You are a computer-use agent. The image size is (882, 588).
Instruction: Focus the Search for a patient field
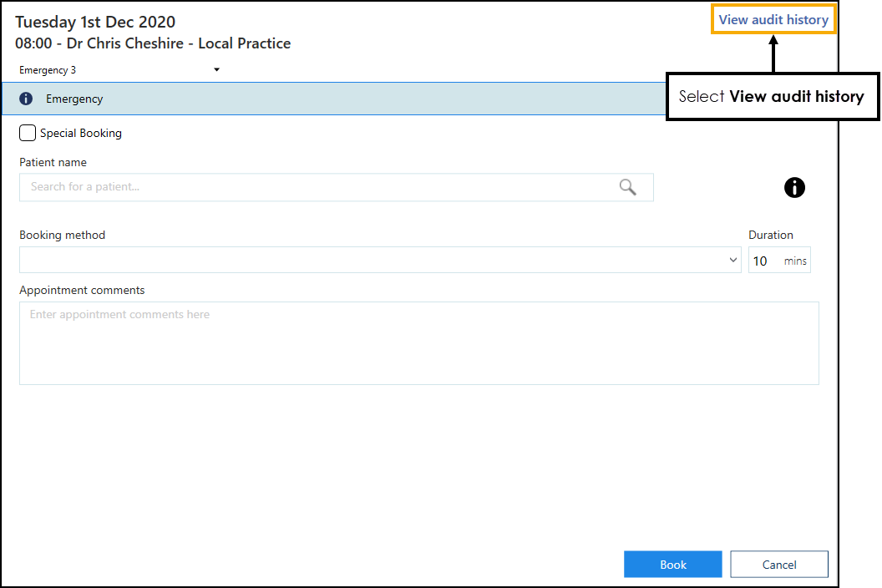point(317,187)
